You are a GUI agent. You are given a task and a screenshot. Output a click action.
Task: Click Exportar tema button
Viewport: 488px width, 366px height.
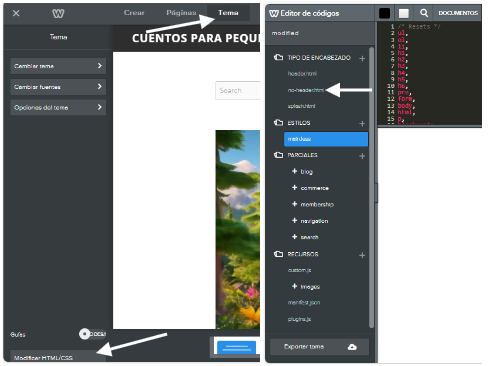(x=319, y=347)
